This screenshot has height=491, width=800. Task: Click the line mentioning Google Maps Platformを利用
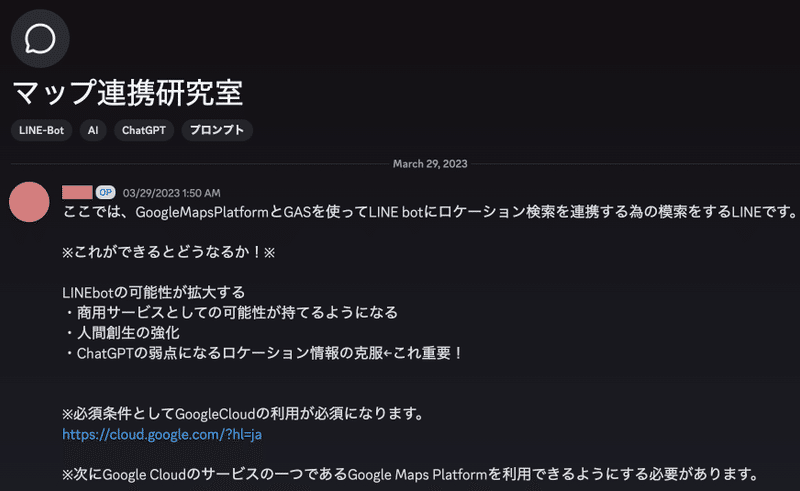(x=411, y=474)
